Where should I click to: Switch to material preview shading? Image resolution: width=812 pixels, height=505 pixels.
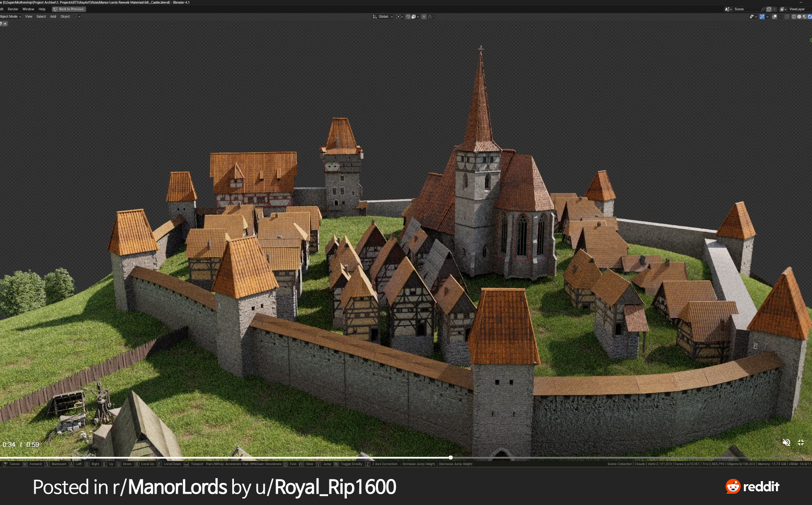[804, 16]
